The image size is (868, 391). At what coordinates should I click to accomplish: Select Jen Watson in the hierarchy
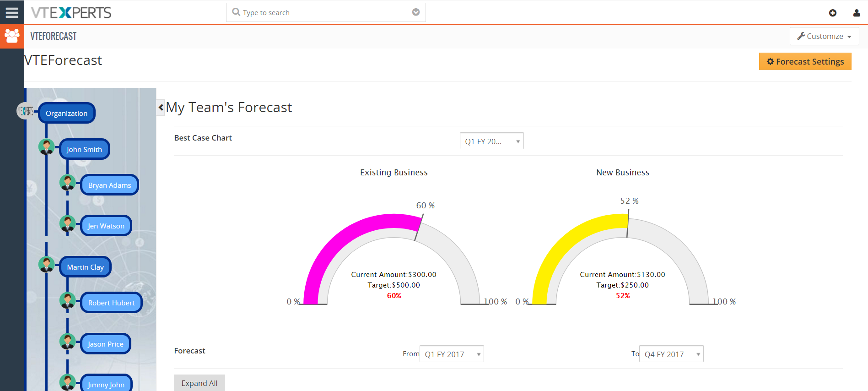pyautogui.click(x=106, y=226)
